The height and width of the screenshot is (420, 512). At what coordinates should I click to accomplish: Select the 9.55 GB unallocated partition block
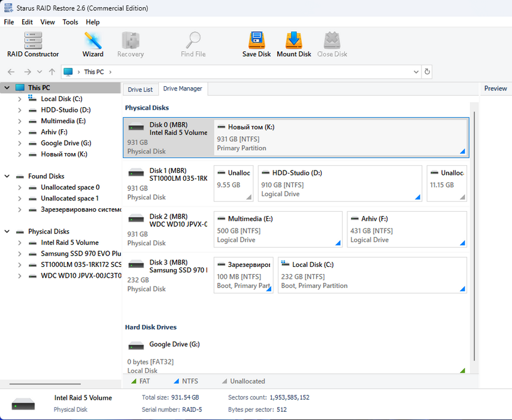234,184
